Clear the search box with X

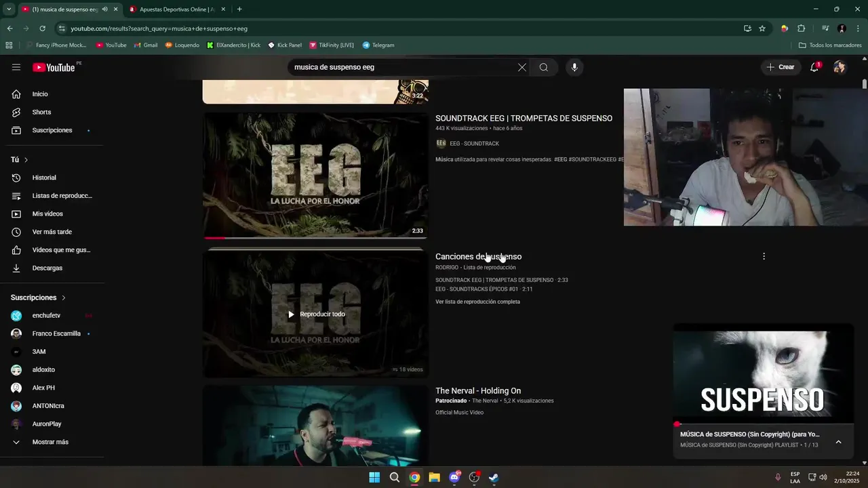click(x=522, y=67)
